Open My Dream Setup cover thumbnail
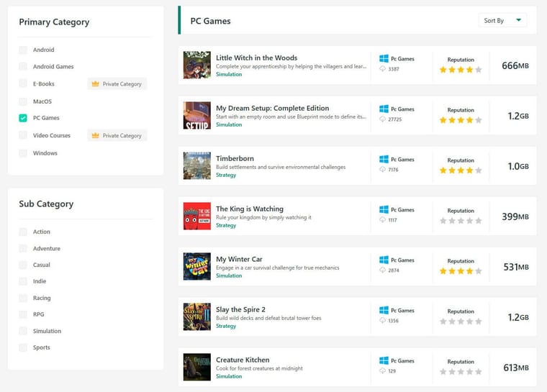Screen dimensions: 547x392 197,115
